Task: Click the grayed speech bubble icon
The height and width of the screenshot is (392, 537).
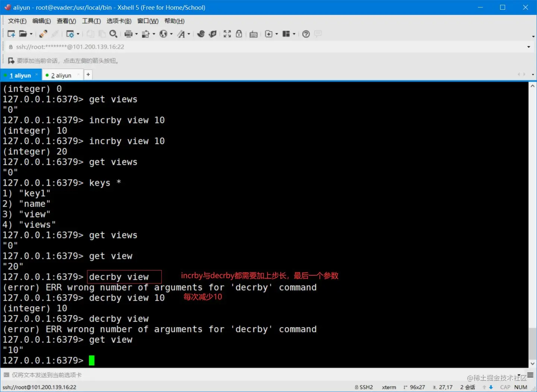Action: coord(318,34)
